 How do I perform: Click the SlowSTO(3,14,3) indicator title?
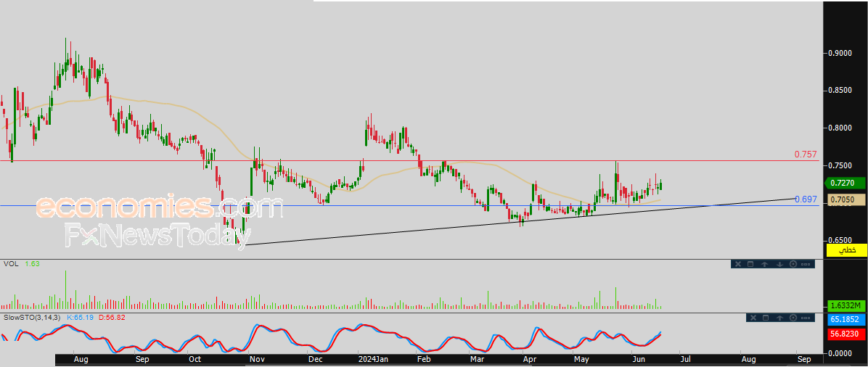click(x=32, y=318)
